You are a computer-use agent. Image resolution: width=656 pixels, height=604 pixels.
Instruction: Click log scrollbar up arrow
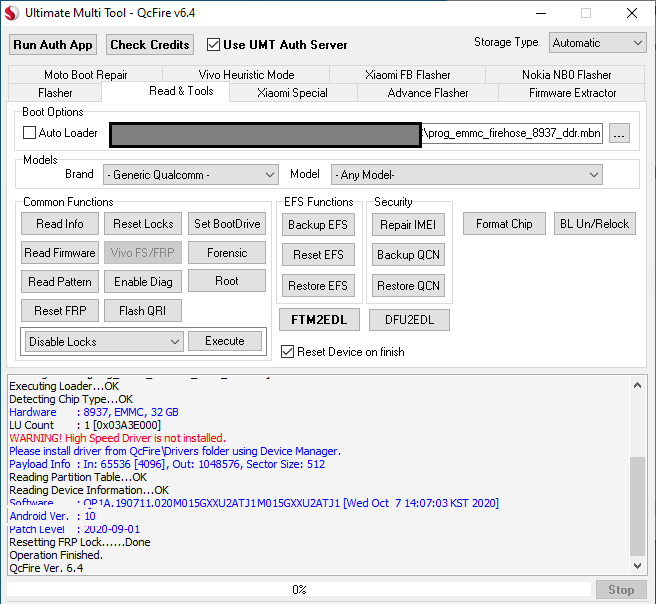point(638,385)
